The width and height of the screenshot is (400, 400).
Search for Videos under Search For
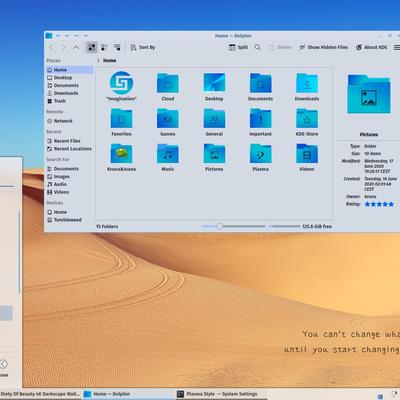coord(69,192)
